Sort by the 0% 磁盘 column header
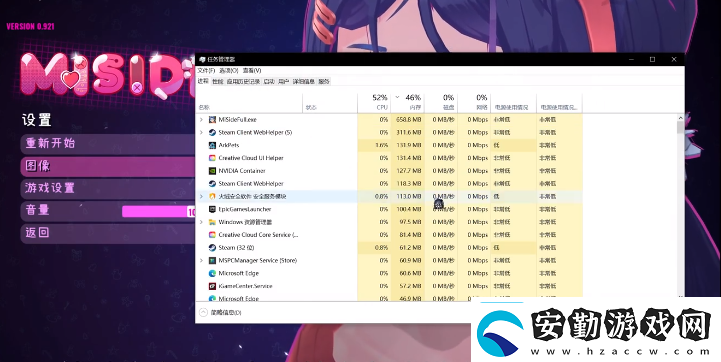The image size is (721, 362). [x=441, y=103]
